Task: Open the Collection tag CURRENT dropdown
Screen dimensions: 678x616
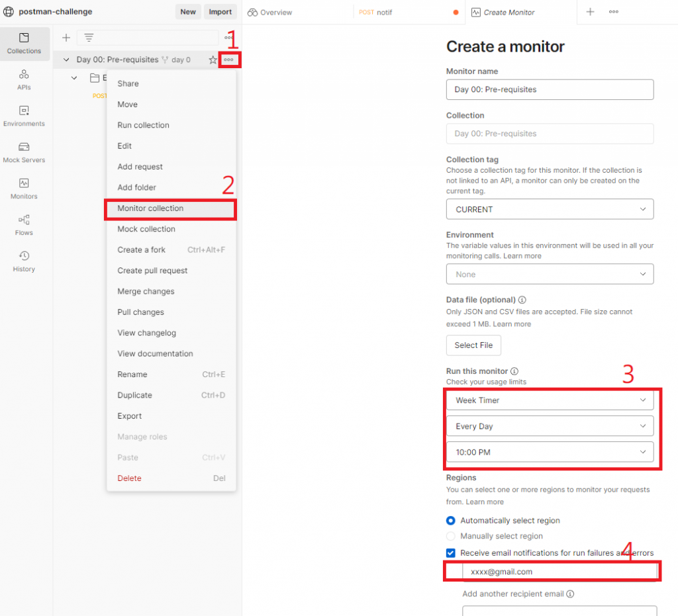Action: pos(550,209)
